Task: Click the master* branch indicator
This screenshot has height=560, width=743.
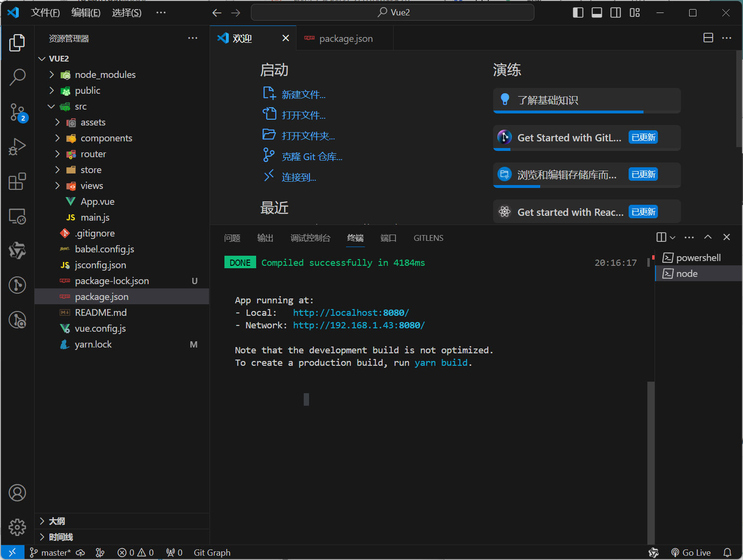Action: coord(50,553)
